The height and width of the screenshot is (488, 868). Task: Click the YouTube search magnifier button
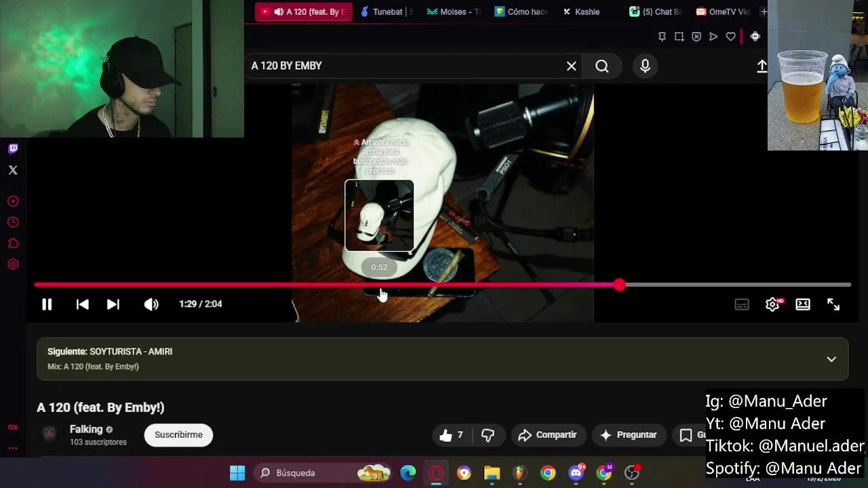[602, 66]
